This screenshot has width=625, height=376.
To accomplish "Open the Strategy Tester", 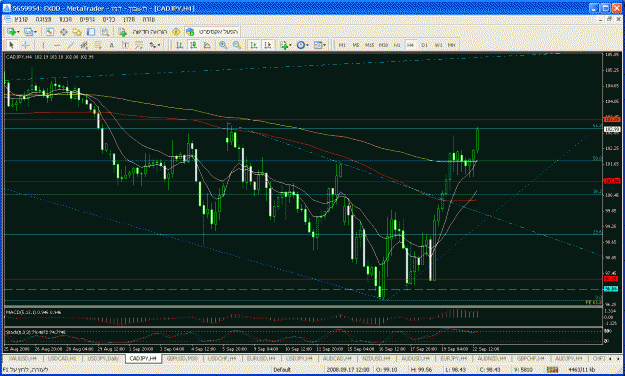I will pyautogui.click(x=104, y=32).
